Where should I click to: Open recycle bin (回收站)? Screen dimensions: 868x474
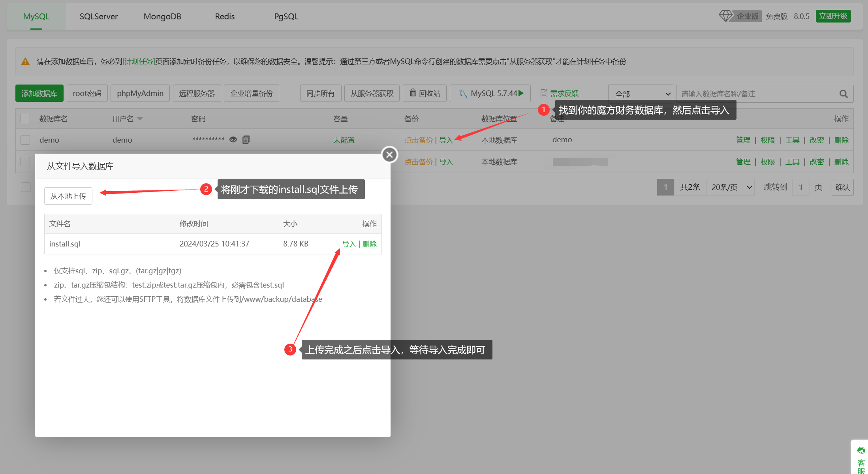[425, 93]
